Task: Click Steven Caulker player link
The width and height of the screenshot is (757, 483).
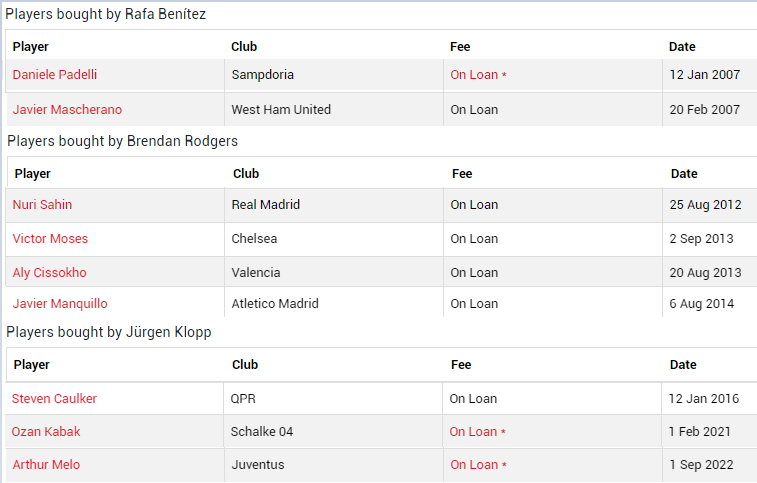Action: point(54,398)
